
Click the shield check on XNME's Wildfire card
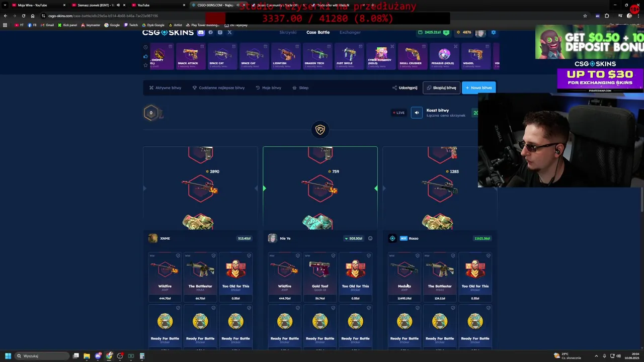(178, 256)
